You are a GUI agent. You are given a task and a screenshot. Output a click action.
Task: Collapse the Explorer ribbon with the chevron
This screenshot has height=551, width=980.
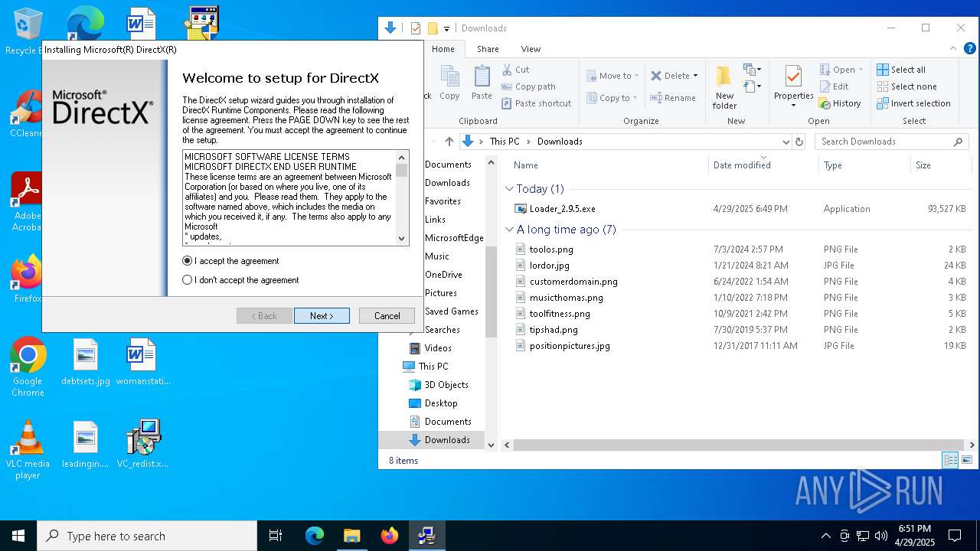[x=953, y=49]
